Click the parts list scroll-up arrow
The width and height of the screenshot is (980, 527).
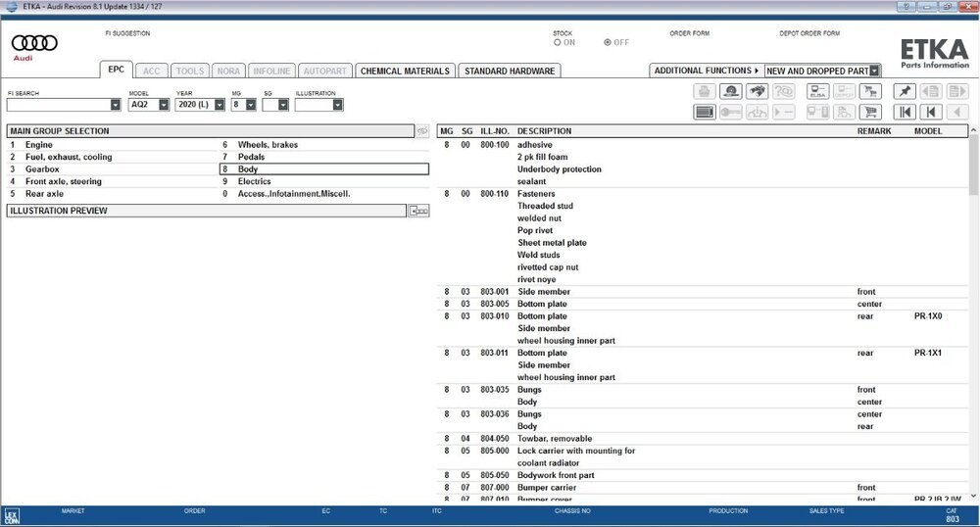click(973, 130)
